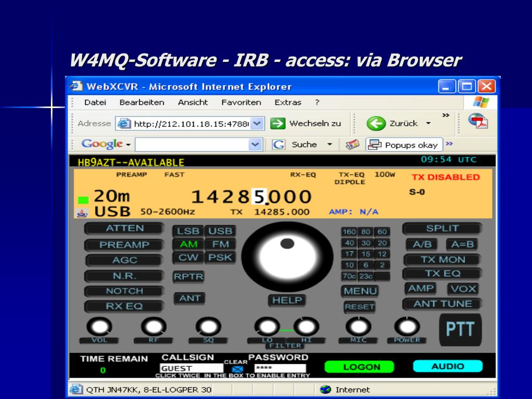Open the Datei menu

95,102
